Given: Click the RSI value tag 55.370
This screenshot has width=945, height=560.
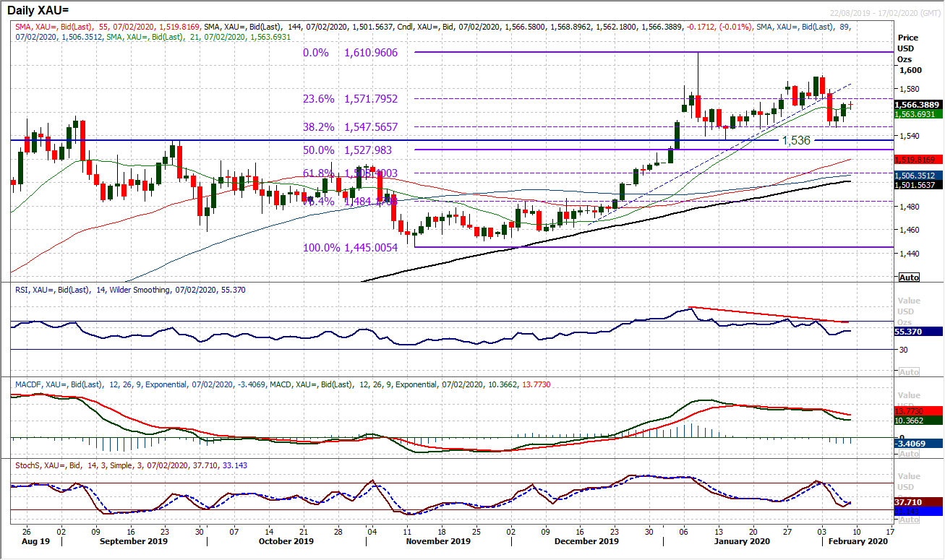Looking at the screenshot, I should (917, 330).
